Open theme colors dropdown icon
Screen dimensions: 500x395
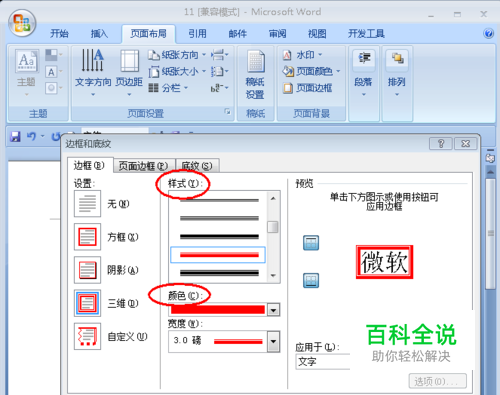[54, 55]
